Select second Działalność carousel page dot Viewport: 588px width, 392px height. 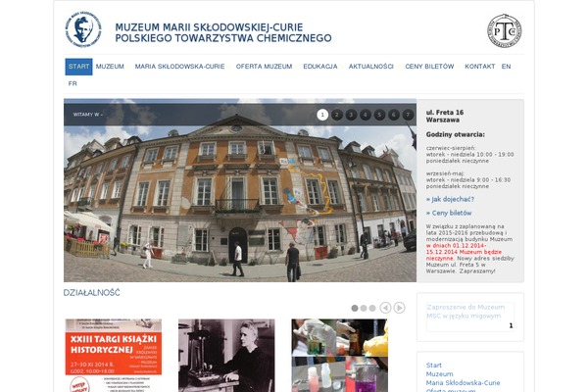pyautogui.click(x=364, y=308)
